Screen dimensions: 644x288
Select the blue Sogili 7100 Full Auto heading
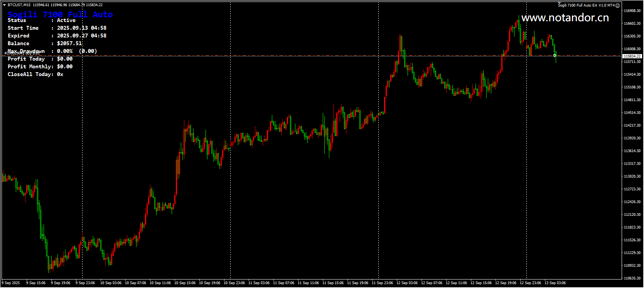60,15
